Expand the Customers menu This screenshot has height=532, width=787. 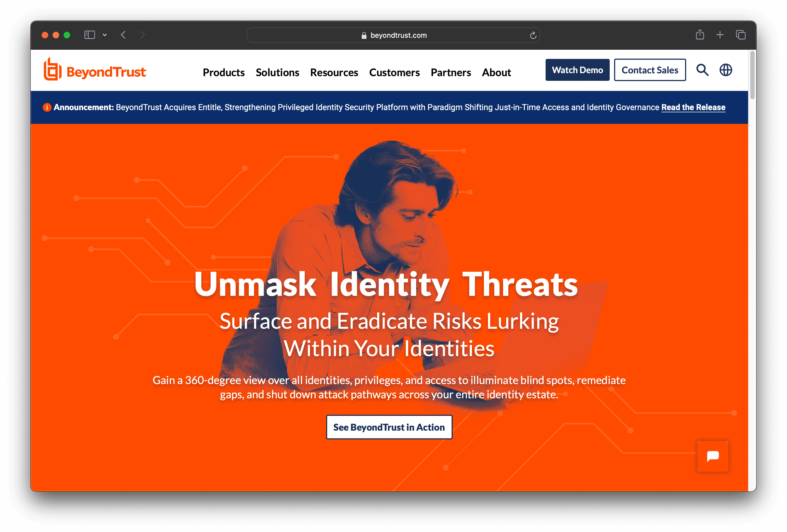pos(394,73)
